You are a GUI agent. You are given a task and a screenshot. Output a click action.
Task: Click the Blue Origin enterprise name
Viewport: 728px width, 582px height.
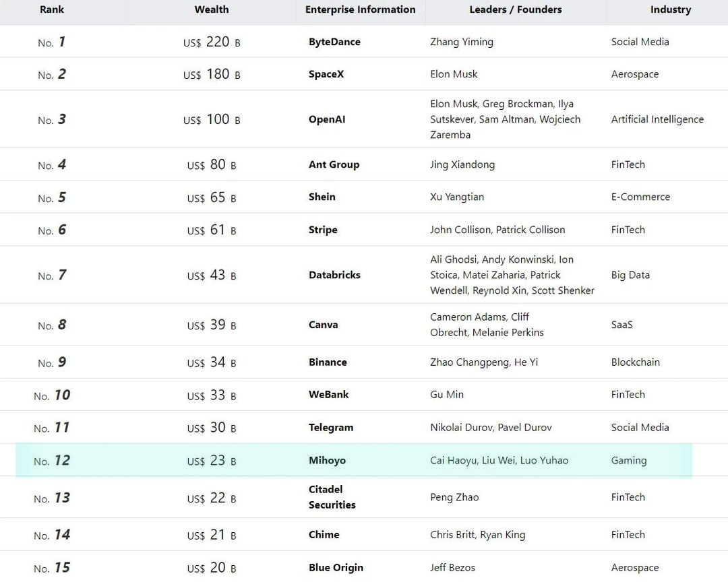[336, 568]
